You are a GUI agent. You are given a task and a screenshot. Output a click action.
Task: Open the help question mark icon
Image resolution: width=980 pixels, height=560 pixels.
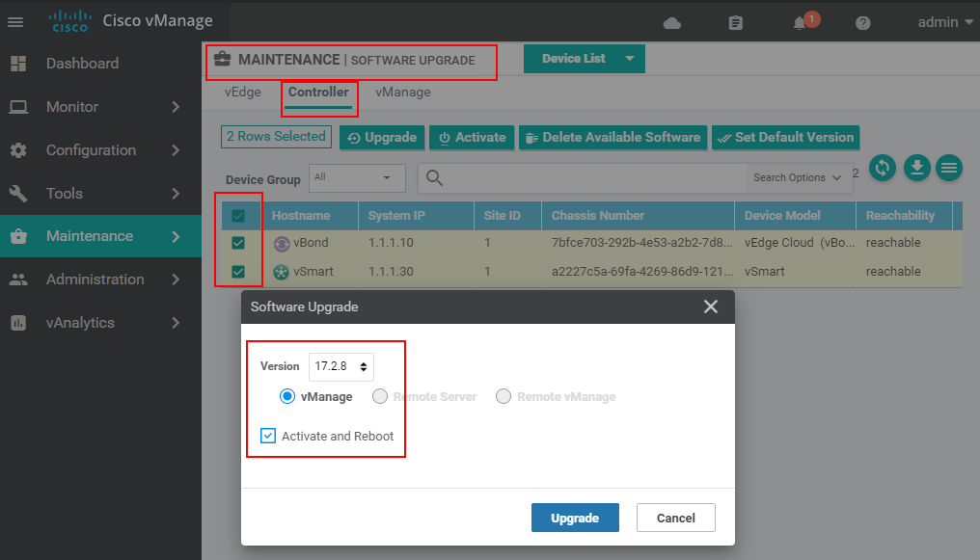[x=862, y=22]
